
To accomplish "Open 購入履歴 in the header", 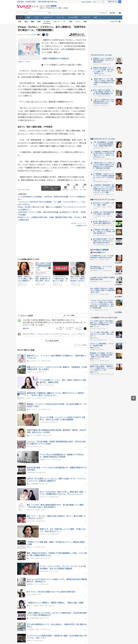I will pyautogui.click(x=112, y=13).
